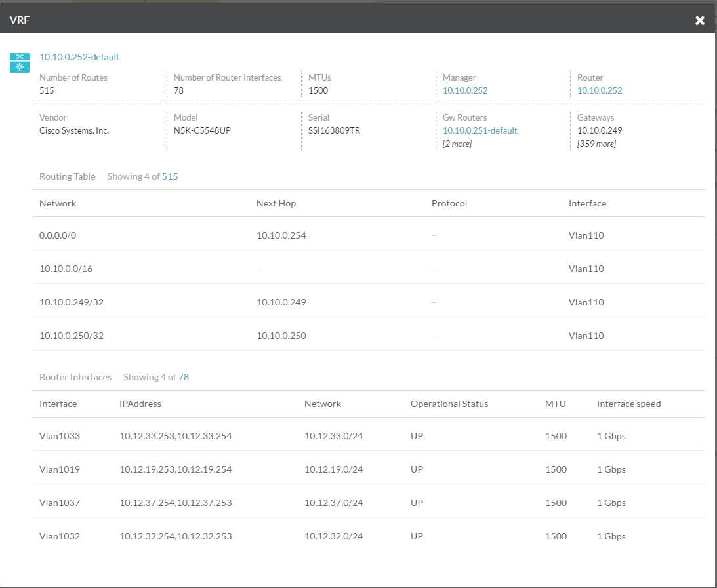Viewport: 717px width, 588px height.
Task: Click the model N5K-C5548UP
Action: (202, 130)
